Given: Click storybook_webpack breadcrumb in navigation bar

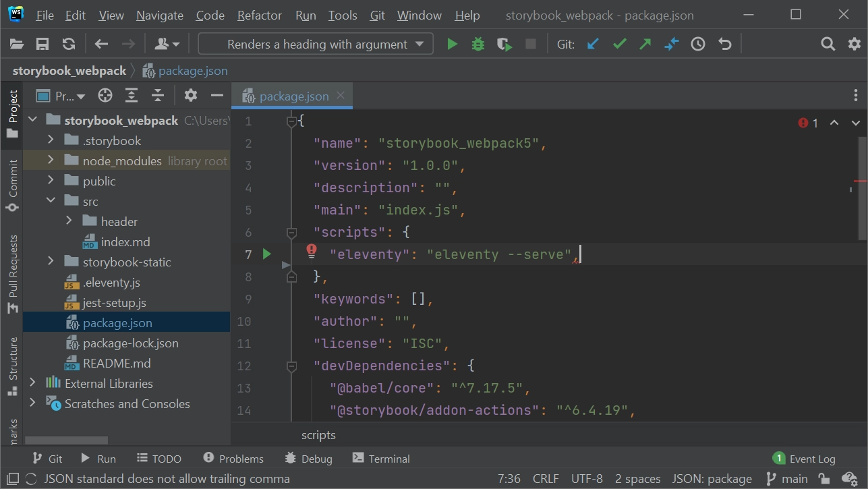Looking at the screenshot, I should coord(69,71).
